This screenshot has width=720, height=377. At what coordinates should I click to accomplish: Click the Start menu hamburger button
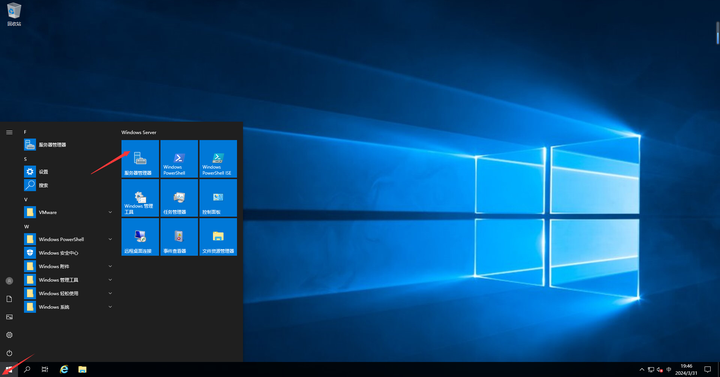coord(9,132)
